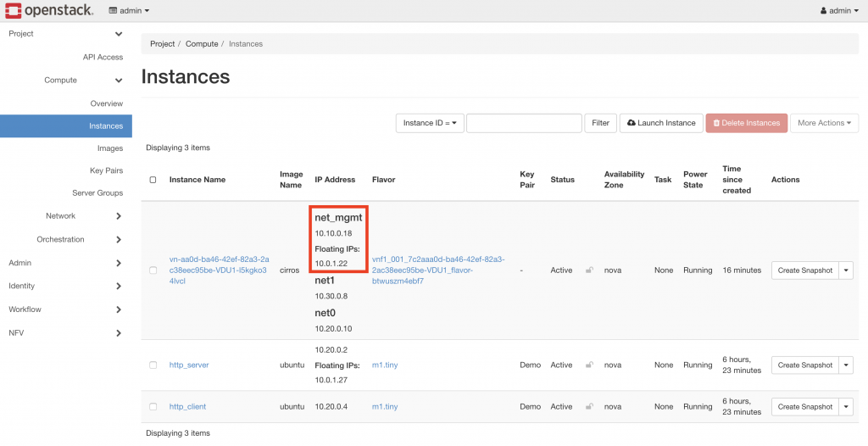
Task: Expand the http_server snapshot actions caret
Action: pos(847,365)
